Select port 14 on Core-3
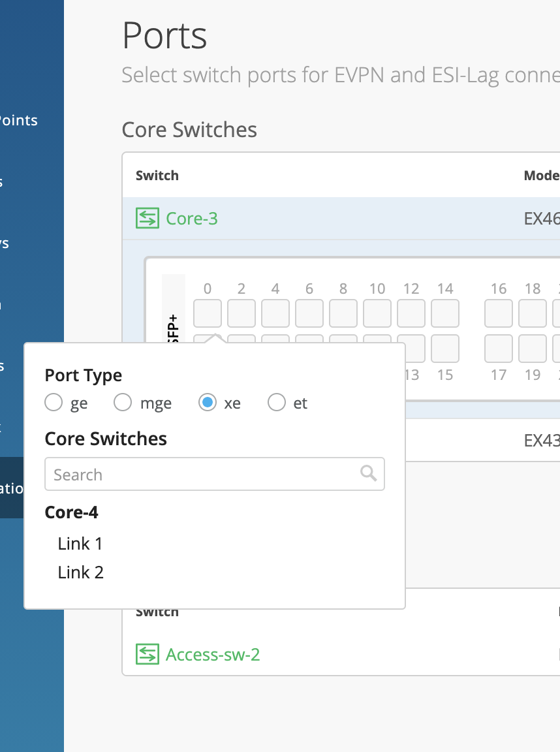 pyautogui.click(x=445, y=313)
